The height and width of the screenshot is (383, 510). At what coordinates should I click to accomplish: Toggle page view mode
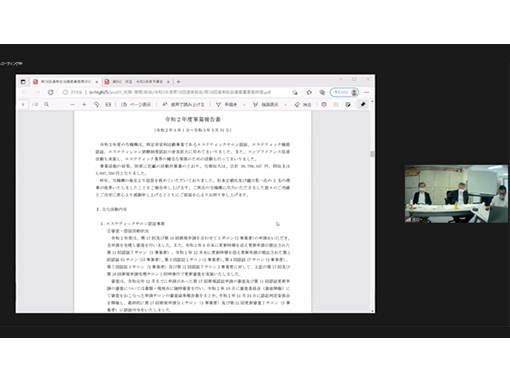(x=136, y=105)
